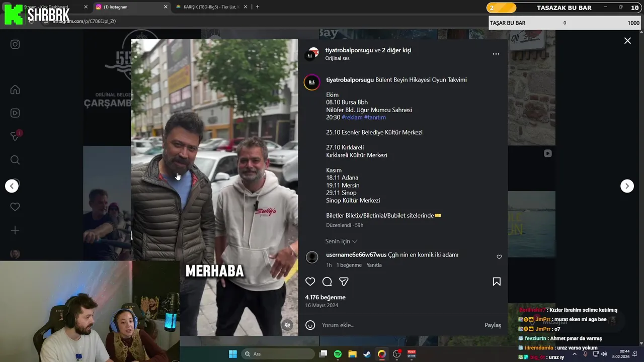Image resolution: width=644 pixels, height=362 pixels.
Task: Open a new browser tab
Action: tap(258, 7)
